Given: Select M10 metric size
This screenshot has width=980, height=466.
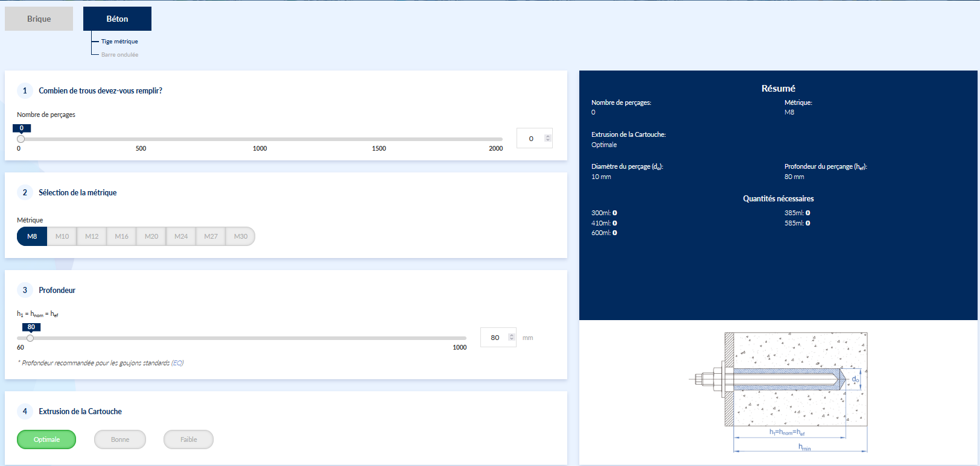Looking at the screenshot, I should coord(62,236).
